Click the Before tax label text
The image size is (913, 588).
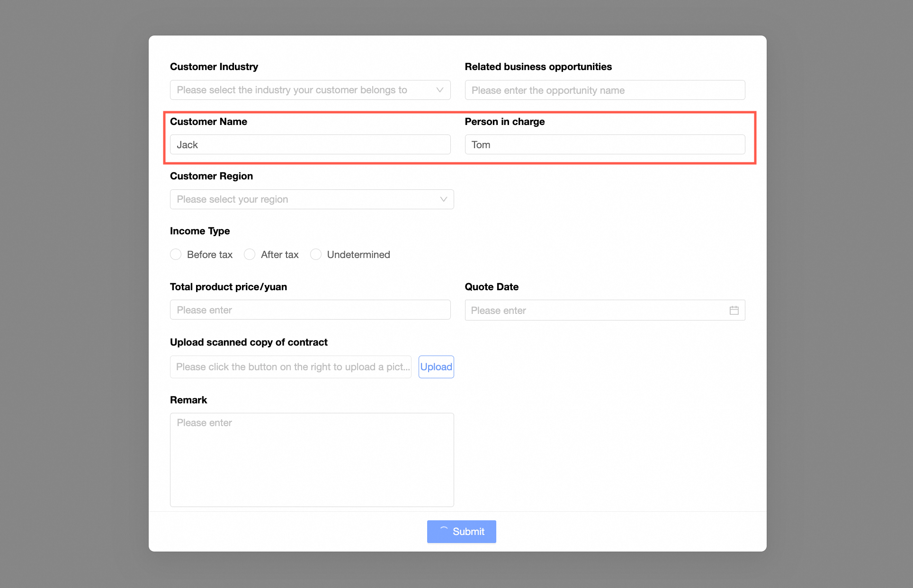tap(210, 255)
